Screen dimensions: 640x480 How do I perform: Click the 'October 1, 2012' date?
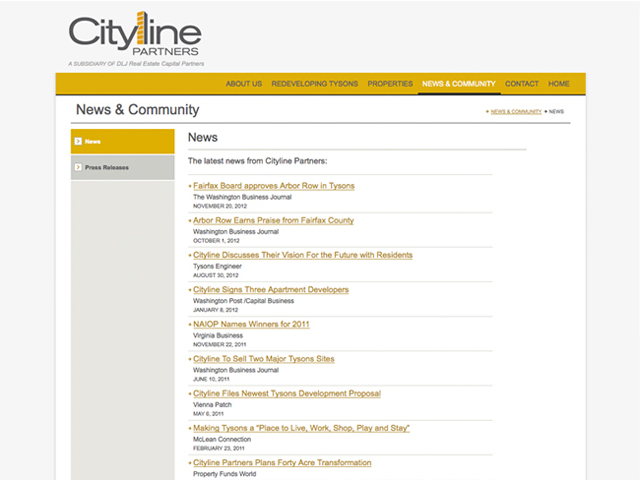[216, 241]
